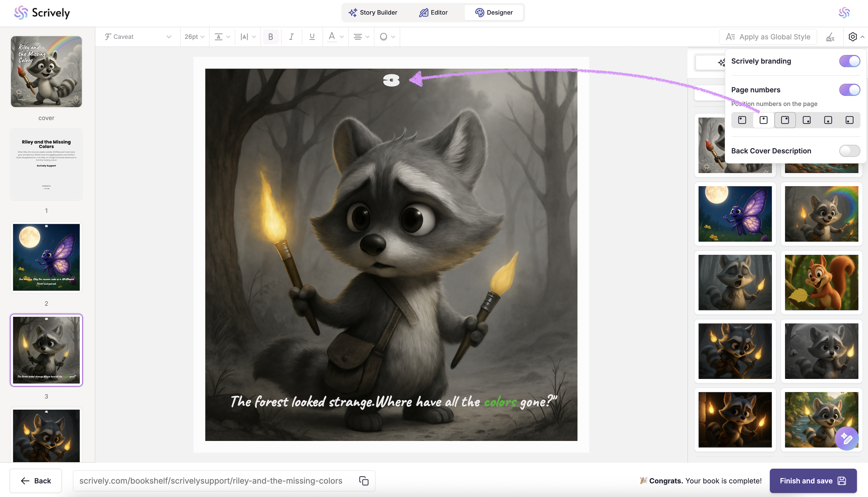
Task: Disable the Page numbers toggle
Action: click(849, 90)
